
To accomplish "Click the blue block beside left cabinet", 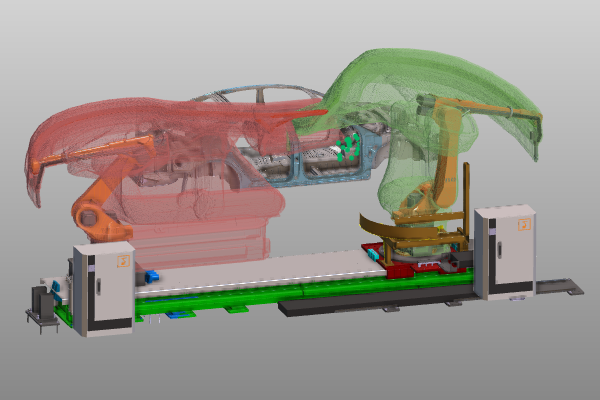I will pyautogui.click(x=152, y=276).
